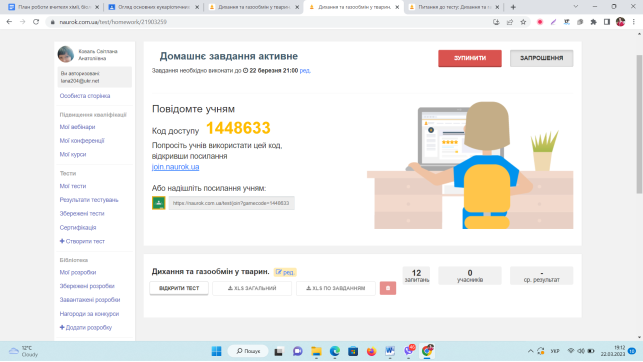Show hidden system tray icons
The image size is (643, 362).
point(530,351)
